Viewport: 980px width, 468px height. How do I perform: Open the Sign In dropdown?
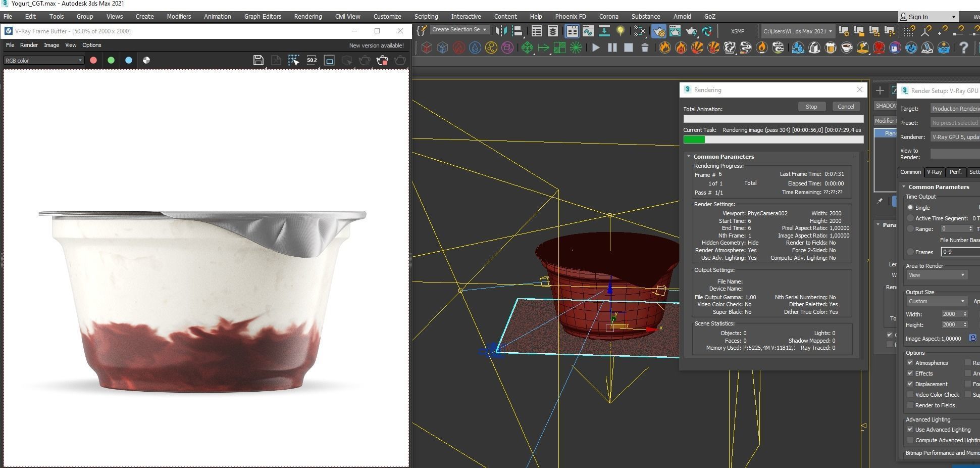[928, 17]
